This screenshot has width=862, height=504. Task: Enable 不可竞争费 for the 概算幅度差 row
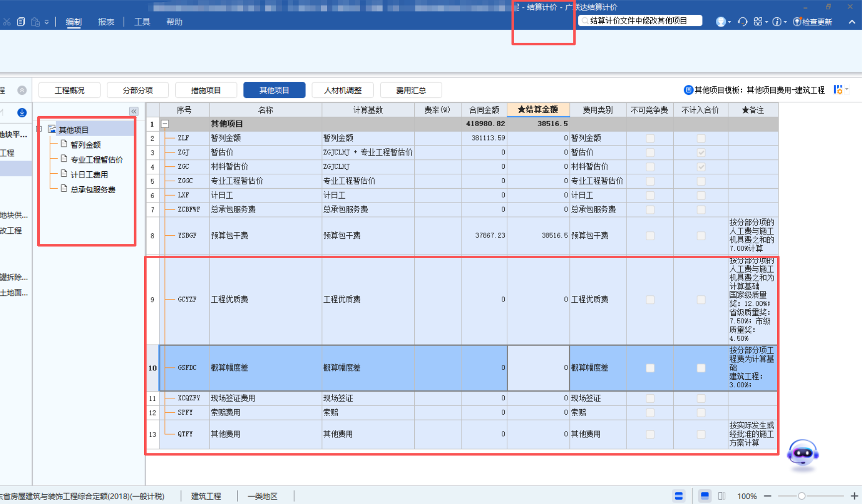[x=649, y=368]
